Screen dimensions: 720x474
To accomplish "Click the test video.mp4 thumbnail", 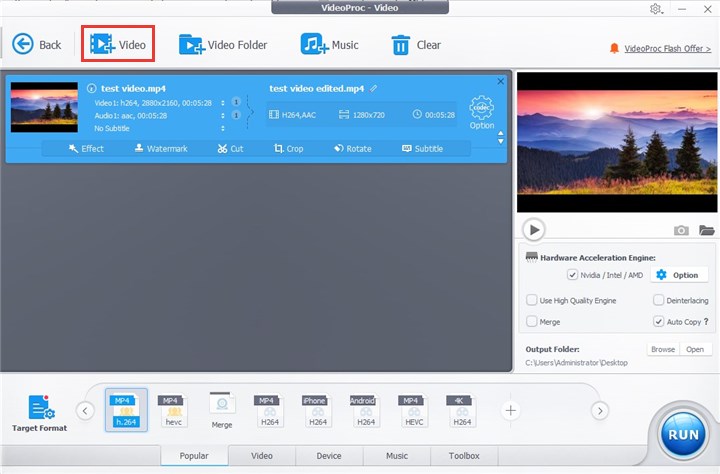I will (x=44, y=107).
